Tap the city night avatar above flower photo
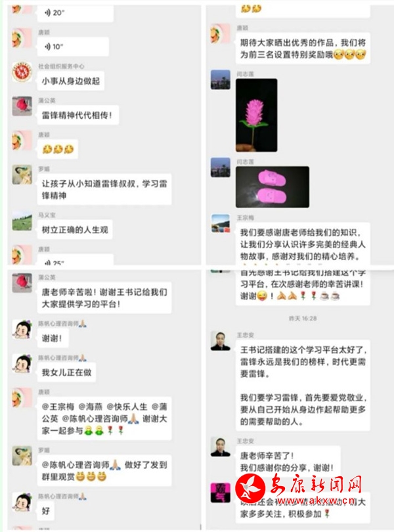The height and width of the screenshot is (532, 394). pyautogui.click(x=221, y=79)
